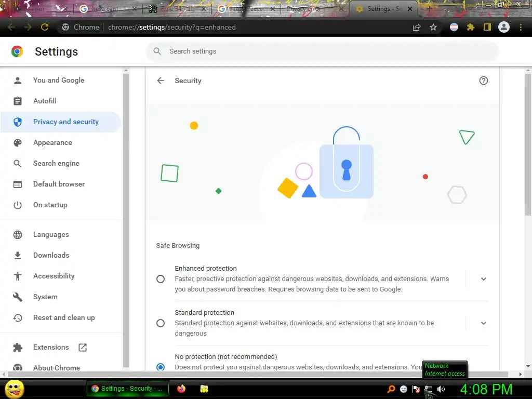This screenshot has width=532, height=399.
Task: Click the back arrow next to Security
Action: [161, 81]
